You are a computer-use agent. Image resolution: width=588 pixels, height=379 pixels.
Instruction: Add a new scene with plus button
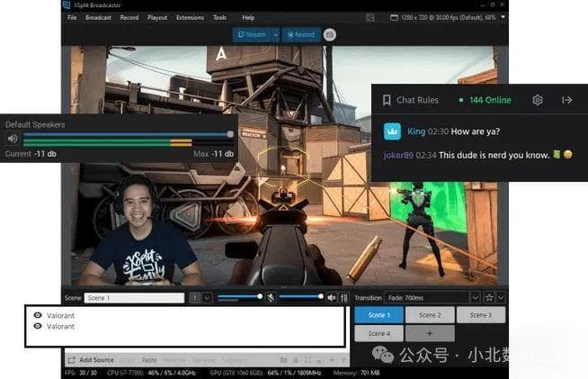click(x=430, y=333)
